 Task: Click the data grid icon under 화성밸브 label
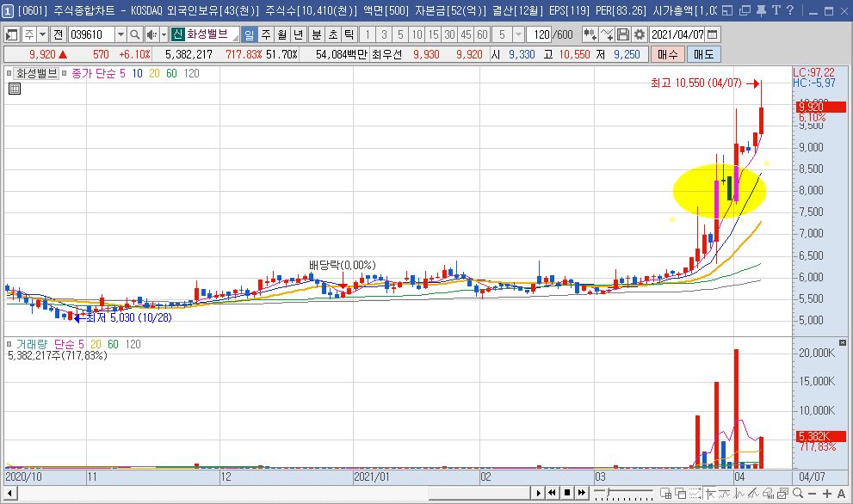pos(15,89)
